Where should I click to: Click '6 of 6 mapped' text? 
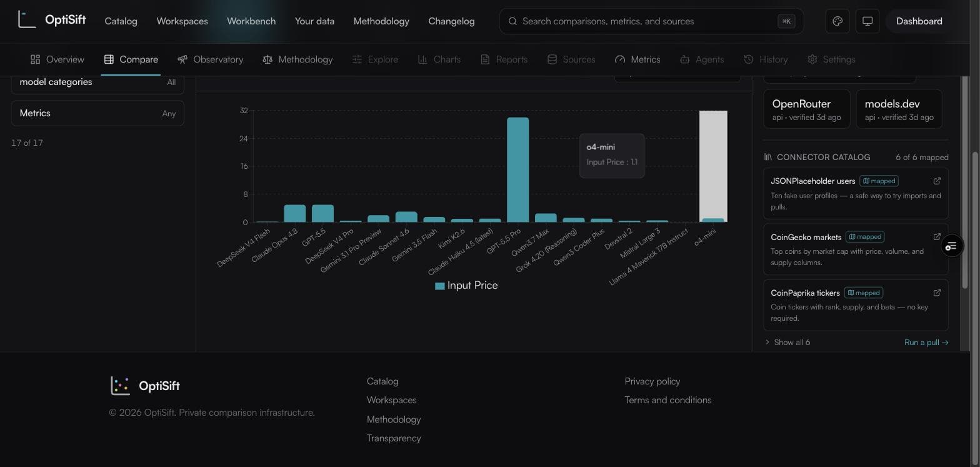point(922,157)
